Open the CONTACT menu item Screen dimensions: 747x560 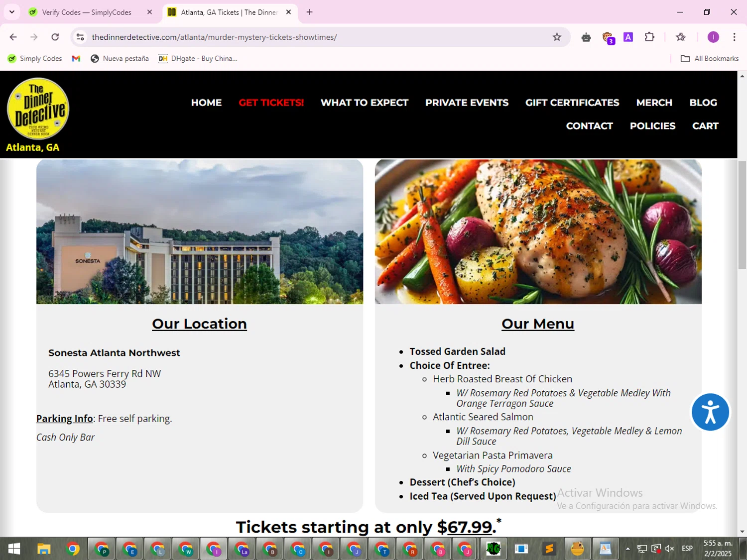589,126
